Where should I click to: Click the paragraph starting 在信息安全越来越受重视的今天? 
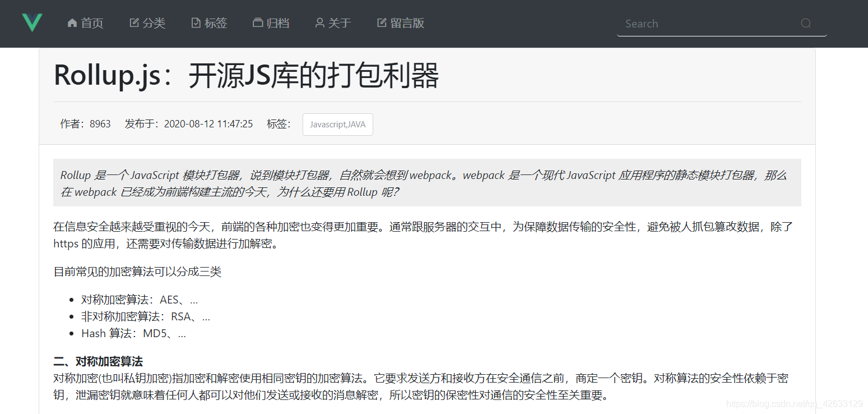coord(423,235)
